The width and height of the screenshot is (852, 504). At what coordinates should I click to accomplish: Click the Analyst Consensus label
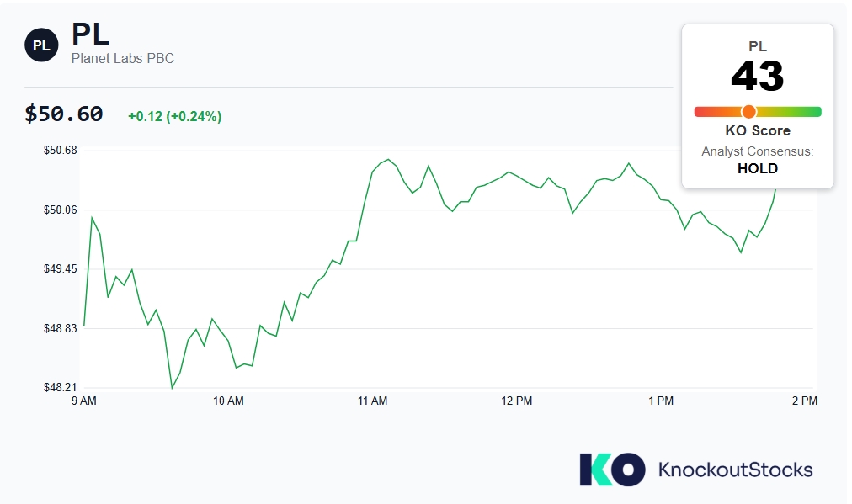point(758,151)
